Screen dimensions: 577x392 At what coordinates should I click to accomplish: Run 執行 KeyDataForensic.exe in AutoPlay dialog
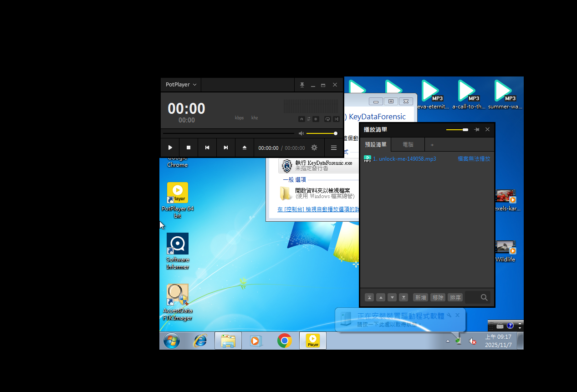point(318,165)
